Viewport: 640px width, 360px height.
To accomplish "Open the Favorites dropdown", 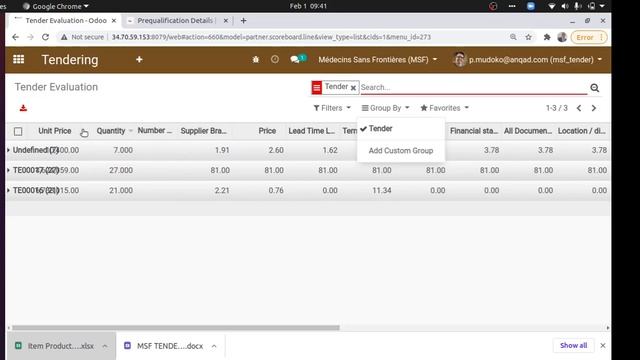I will pos(444,108).
